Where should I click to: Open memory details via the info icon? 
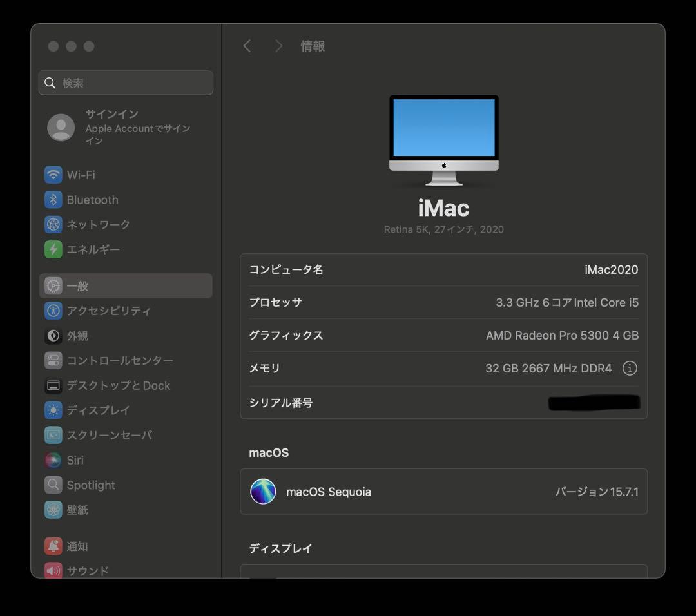[630, 368]
